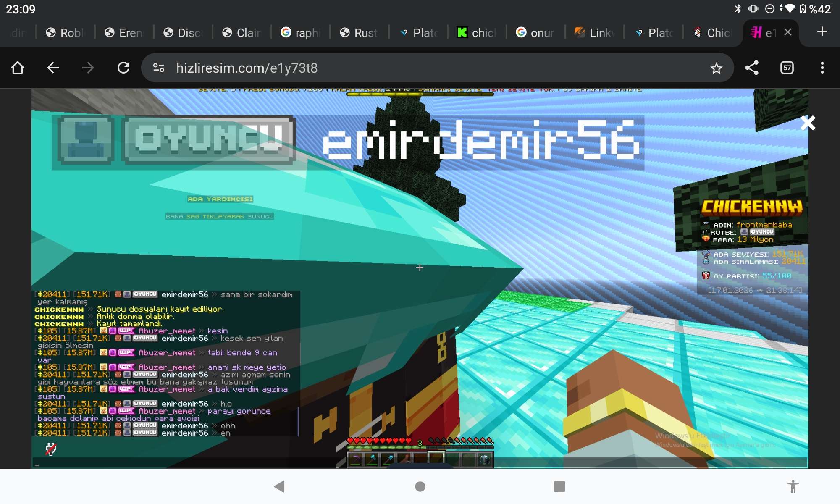Open site information icon in address bar

point(159,68)
